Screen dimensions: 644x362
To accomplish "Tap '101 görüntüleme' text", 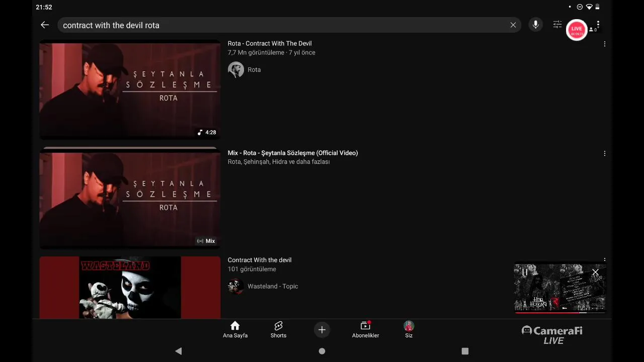I will [x=252, y=269].
